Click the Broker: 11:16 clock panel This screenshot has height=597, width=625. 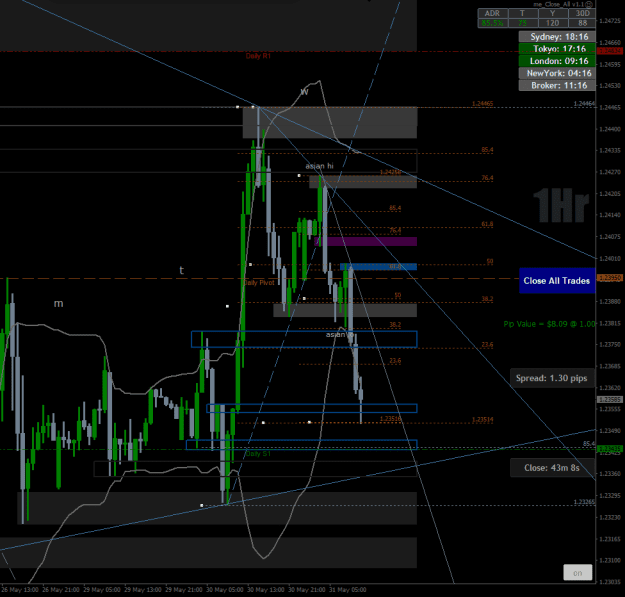pyautogui.click(x=557, y=85)
